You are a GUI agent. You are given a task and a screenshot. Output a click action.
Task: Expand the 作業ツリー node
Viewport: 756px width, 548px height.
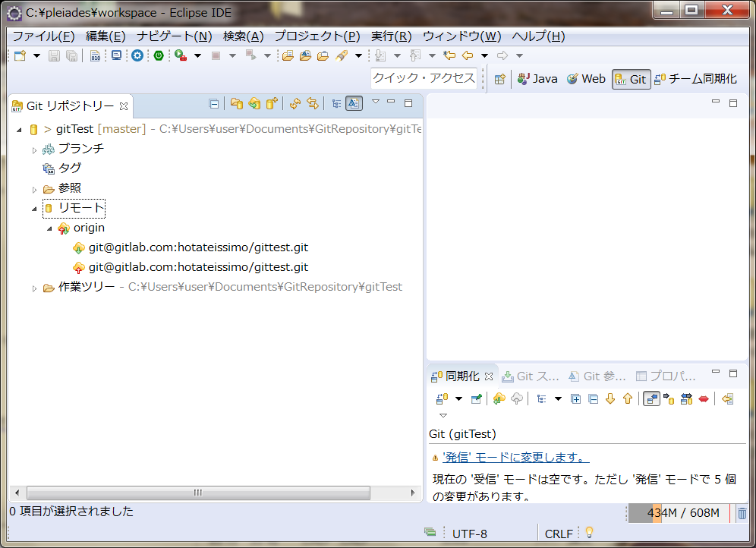point(34,288)
